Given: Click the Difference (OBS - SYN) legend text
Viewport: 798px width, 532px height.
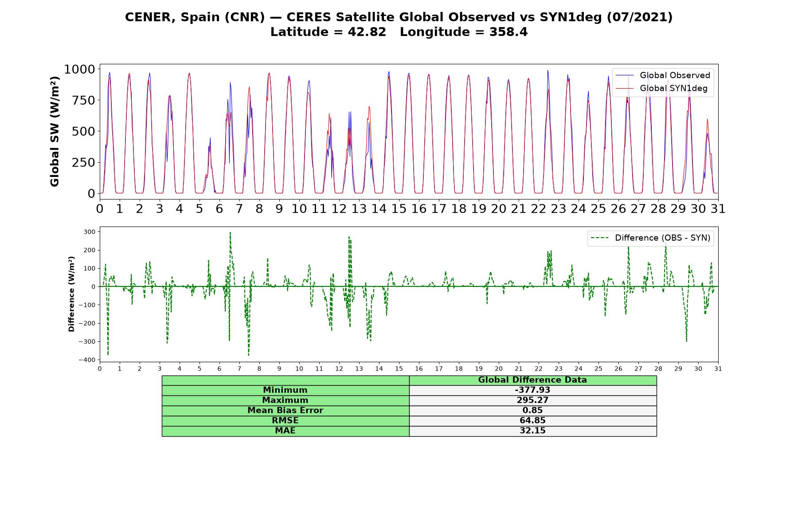Looking at the screenshot, I should (x=662, y=238).
